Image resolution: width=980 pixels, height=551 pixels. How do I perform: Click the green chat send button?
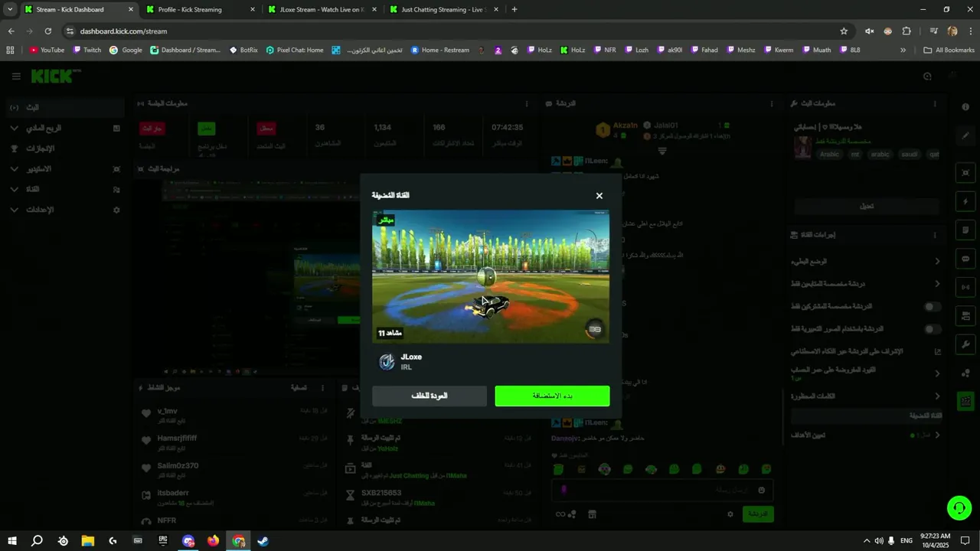point(758,514)
